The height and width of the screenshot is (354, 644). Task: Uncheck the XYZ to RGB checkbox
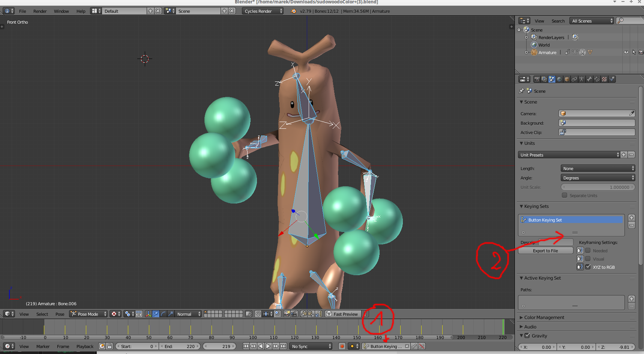[588, 267]
